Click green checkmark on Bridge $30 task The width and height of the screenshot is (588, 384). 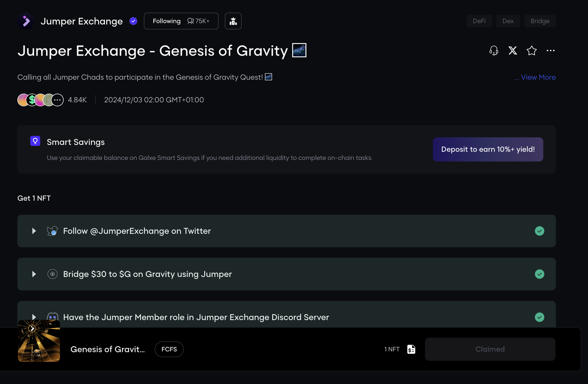(x=539, y=274)
